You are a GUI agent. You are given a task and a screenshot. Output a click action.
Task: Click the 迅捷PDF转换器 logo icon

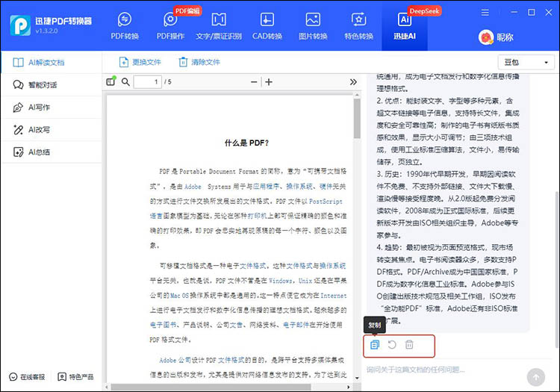tap(20, 25)
